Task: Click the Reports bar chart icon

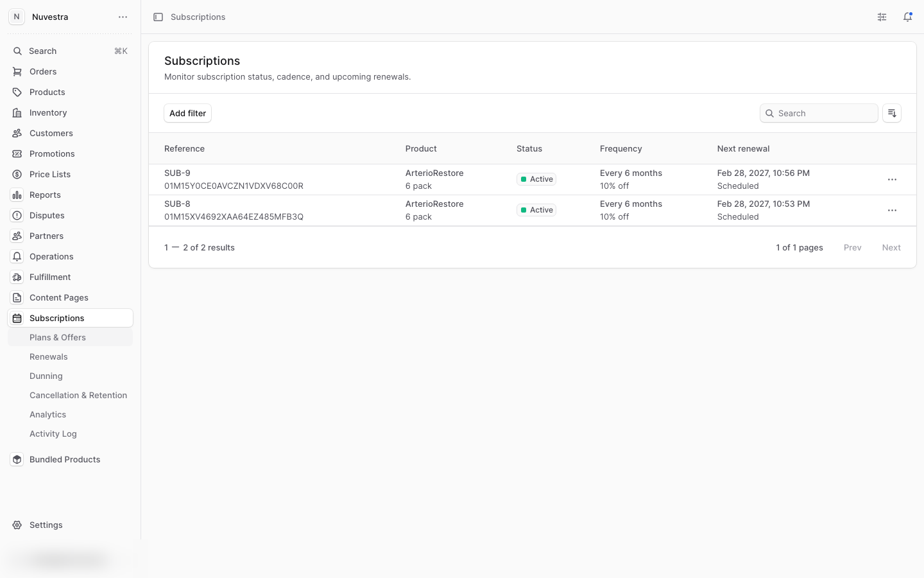Action: pos(17,195)
